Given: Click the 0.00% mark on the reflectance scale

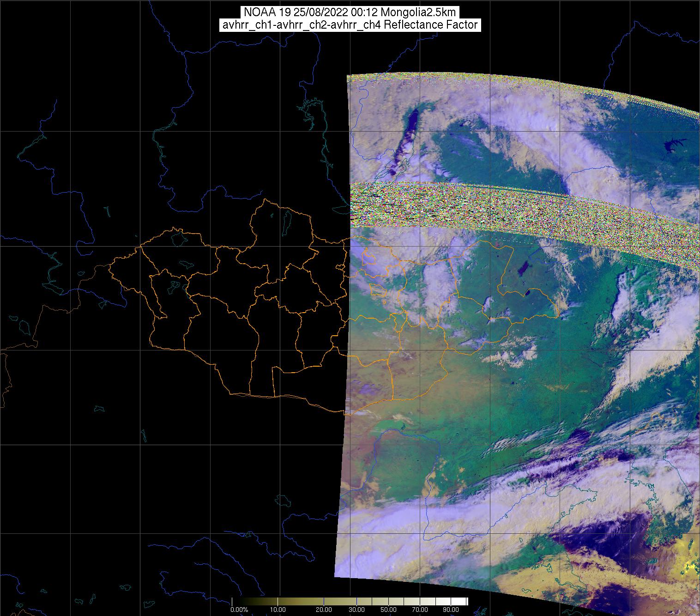Looking at the screenshot, I should point(239,610).
